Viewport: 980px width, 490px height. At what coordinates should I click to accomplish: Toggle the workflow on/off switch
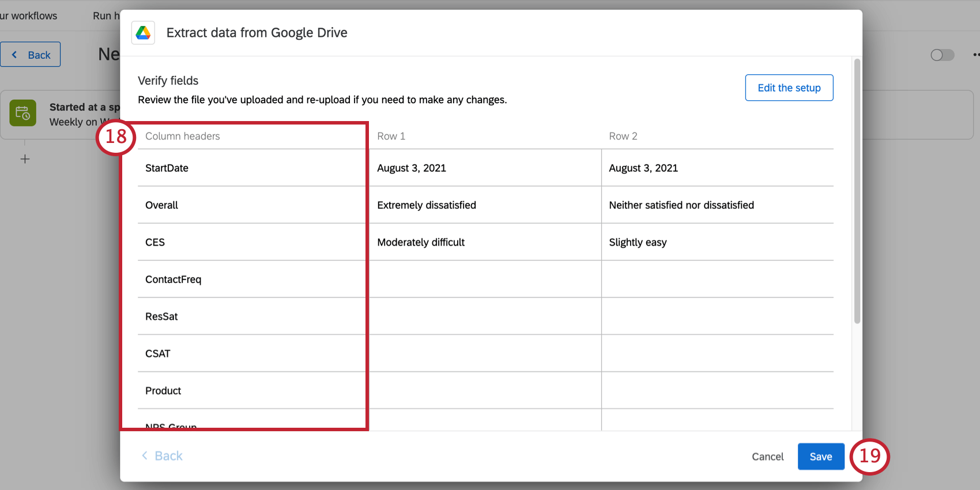click(943, 55)
